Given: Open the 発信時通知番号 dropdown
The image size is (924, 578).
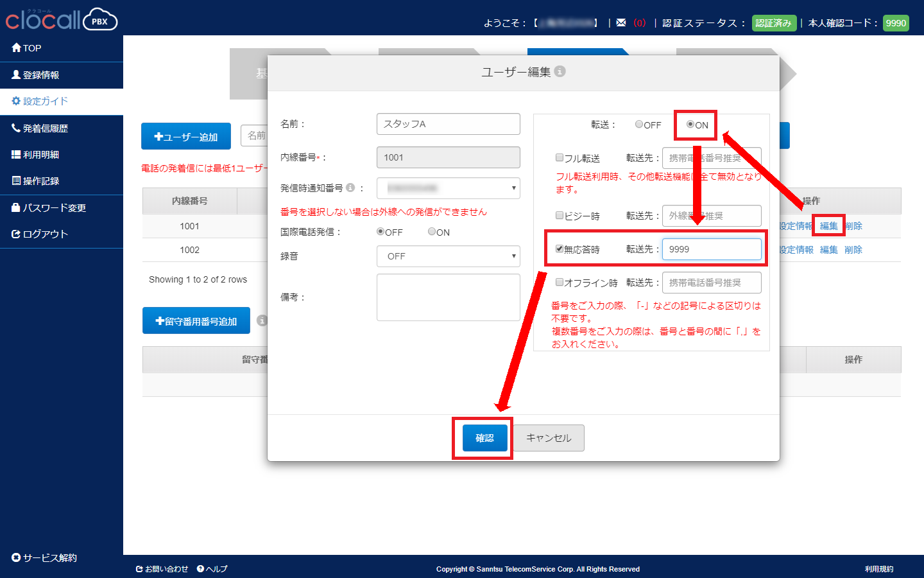Looking at the screenshot, I should point(448,188).
